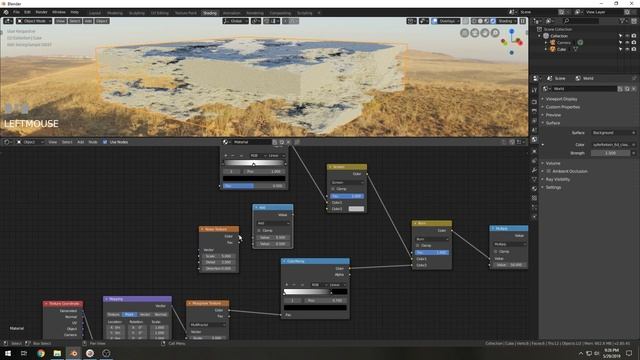
Task: Open the Modifiers properties wrench icon
Action: coord(534,170)
